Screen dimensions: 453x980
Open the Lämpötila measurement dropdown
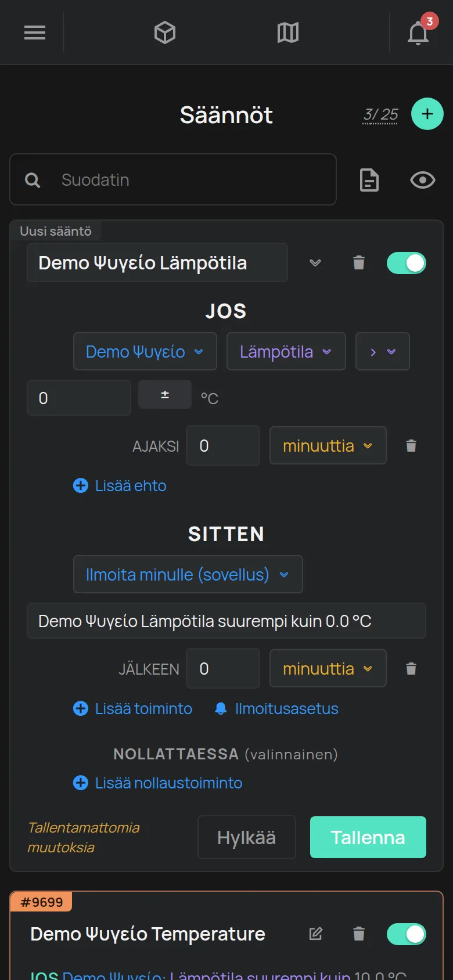click(x=286, y=351)
